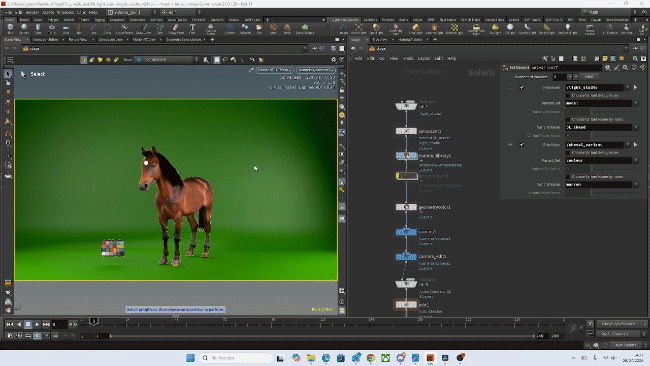Select the Font text shelf tool
Image resolution: width=650 pixels, height=366 pixels.
(192, 29)
